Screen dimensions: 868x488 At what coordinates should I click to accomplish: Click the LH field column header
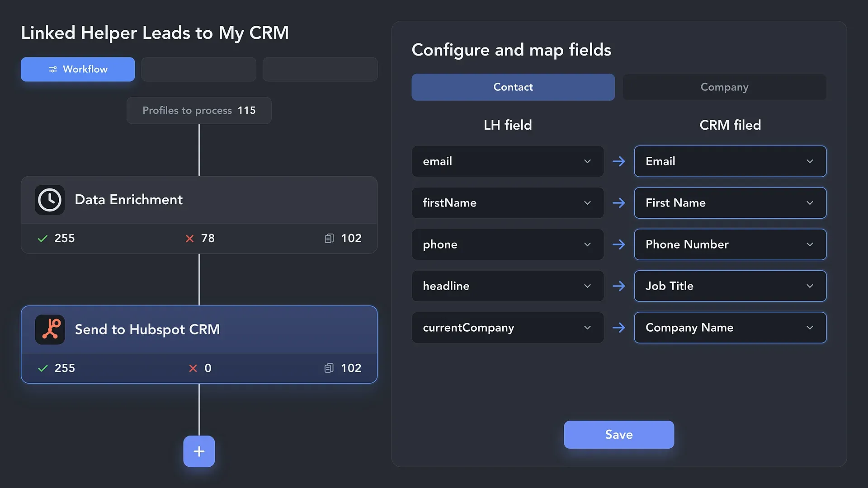508,125
